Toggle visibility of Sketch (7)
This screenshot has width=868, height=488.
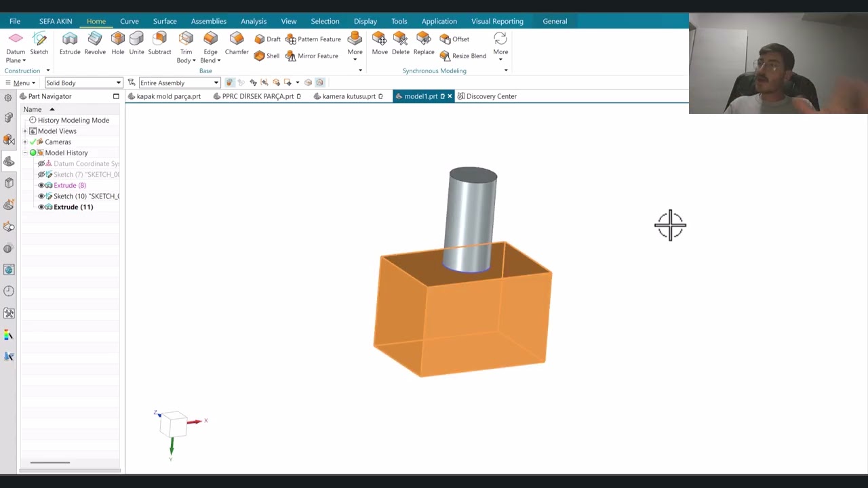(41, 174)
